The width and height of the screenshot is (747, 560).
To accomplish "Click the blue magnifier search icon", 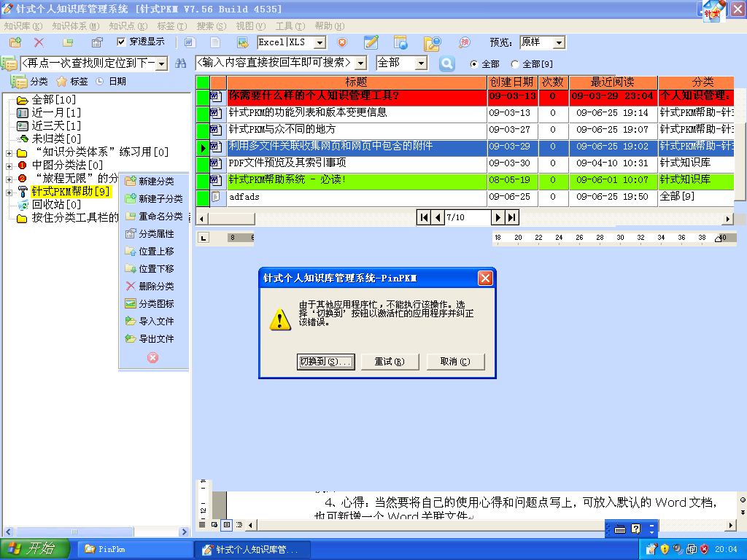I will click(446, 63).
